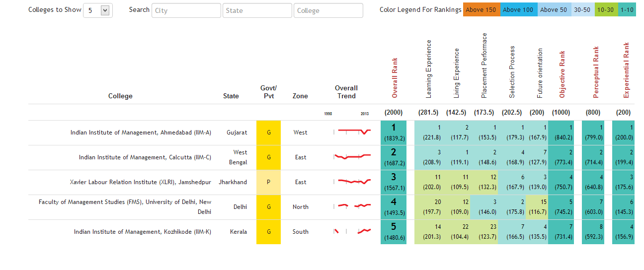Click the trend sparkline for IIM-A
644x270 pixels.
point(352,132)
